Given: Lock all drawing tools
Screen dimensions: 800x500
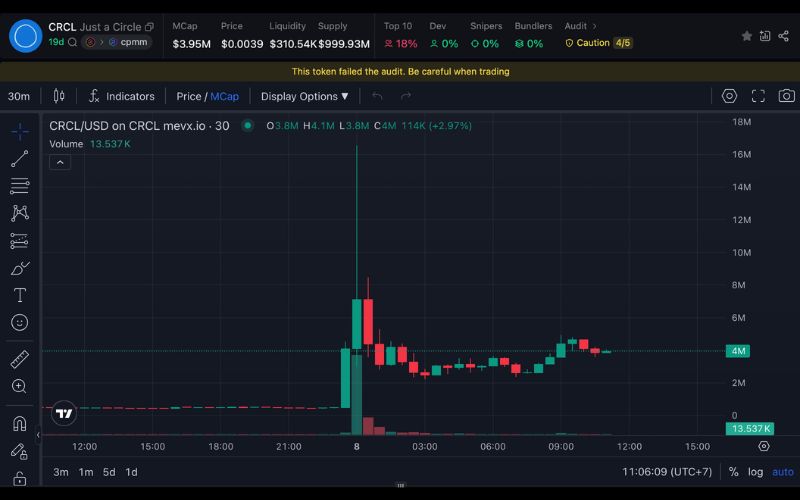Looking at the screenshot, I should coord(19,479).
